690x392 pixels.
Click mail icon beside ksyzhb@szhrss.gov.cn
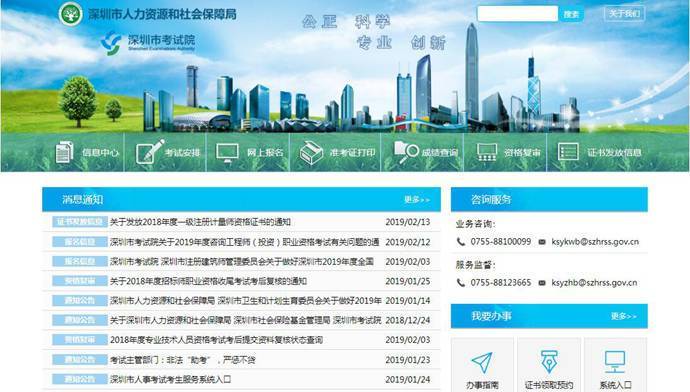(x=542, y=283)
